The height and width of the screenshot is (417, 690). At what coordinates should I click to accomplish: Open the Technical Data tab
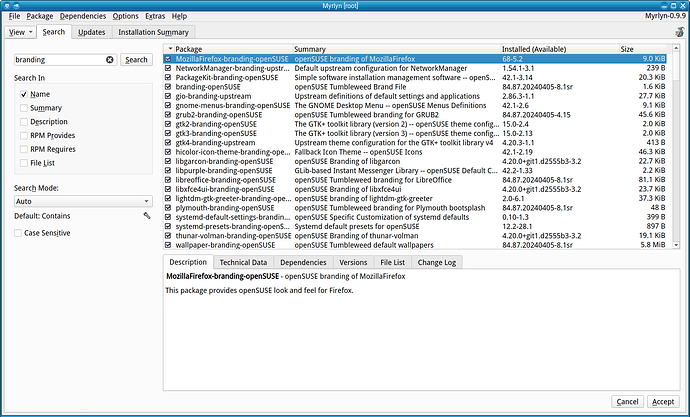[243, 262]
